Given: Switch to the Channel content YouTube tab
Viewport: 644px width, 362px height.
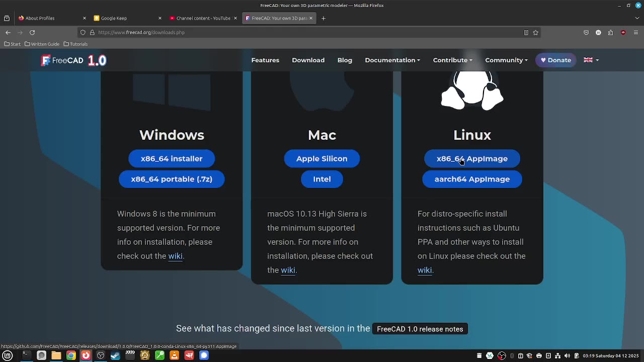Looking at the screenshot, I should [x=202, y=18].
